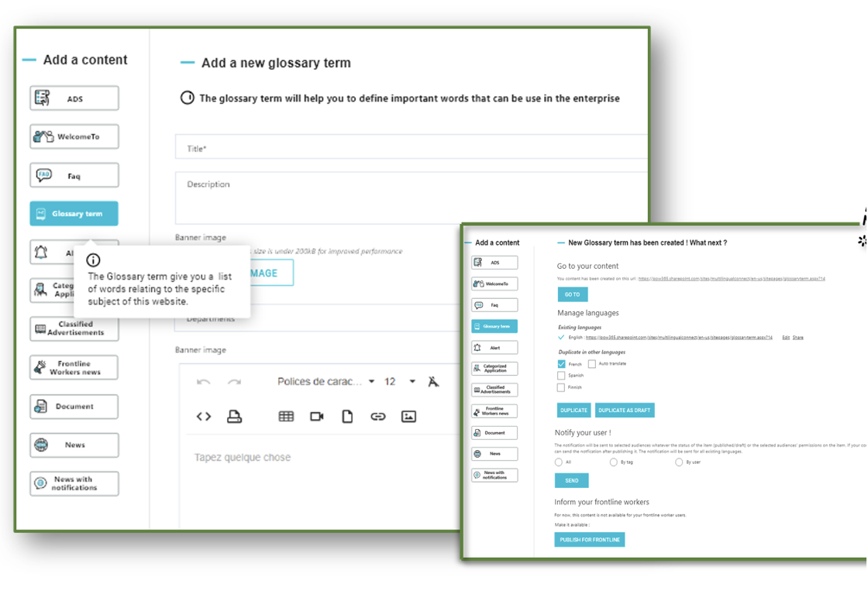This screenshot has height=615, width=868.
Task: Insert a table using the editor toolbar
Action: pyautogui.click(x=285, y=416)
